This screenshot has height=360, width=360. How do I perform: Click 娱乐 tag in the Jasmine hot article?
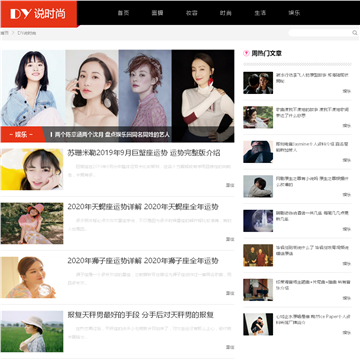[347, 160]
